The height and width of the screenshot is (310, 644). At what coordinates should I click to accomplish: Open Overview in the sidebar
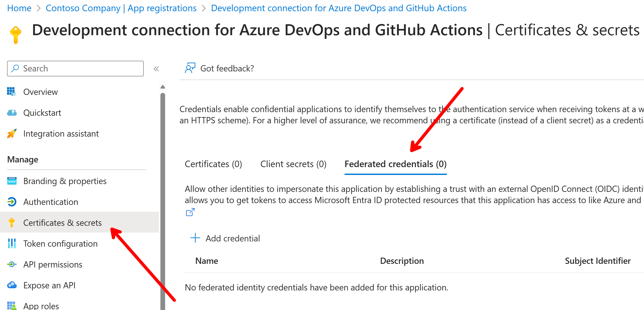point(40,92)
